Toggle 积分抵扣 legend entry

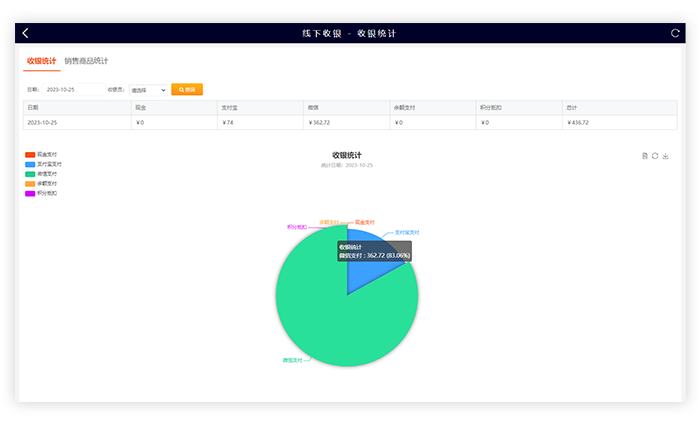[x=42, y=193]
